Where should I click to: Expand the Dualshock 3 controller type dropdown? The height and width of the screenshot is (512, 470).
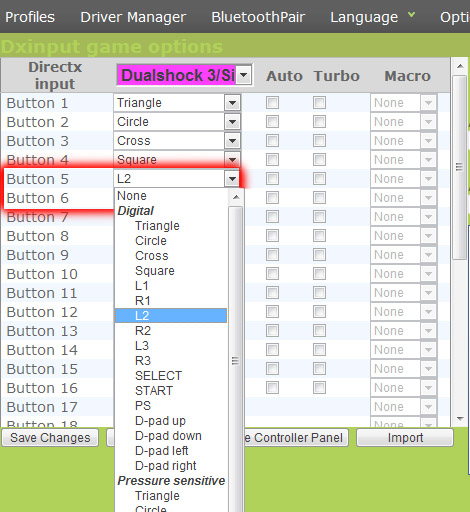(244, 75)
